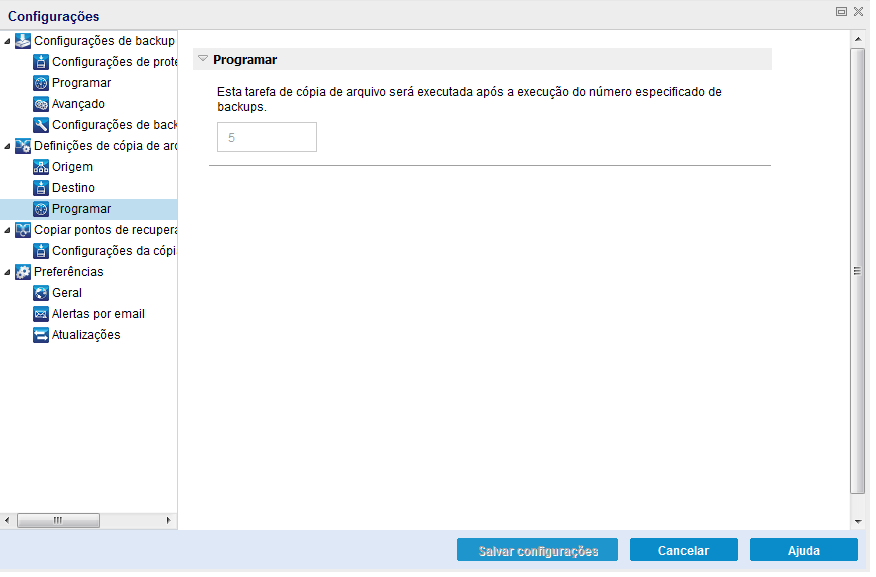This screenshot has width=876, height=577.
Task: Collapse the Copiar pontos de recuperação node
Action: tap(7, 230)
